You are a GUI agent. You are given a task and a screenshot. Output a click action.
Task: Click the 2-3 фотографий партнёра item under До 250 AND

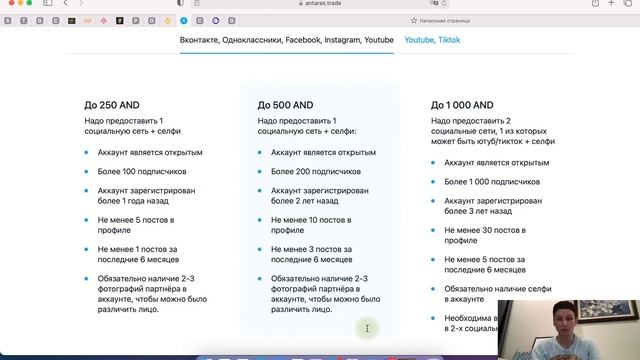coord(152,294)
